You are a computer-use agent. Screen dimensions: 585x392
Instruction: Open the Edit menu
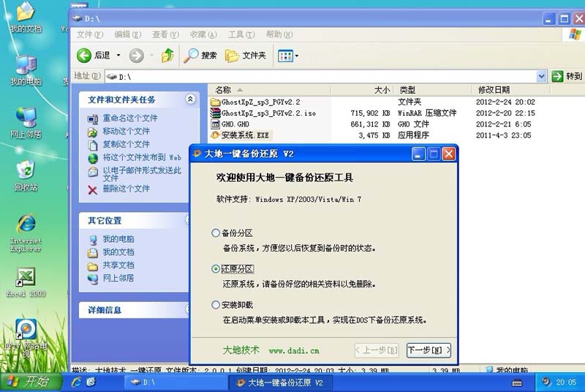click(127, 34)
